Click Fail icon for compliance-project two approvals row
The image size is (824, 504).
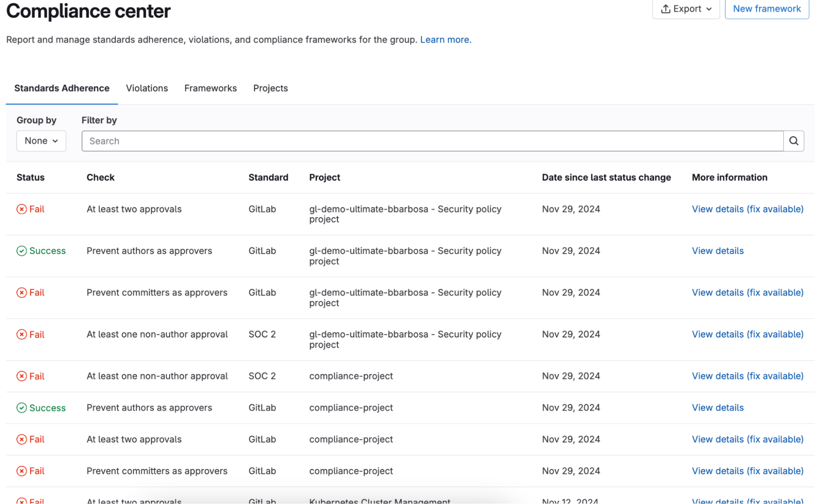[x=21, y=440]
